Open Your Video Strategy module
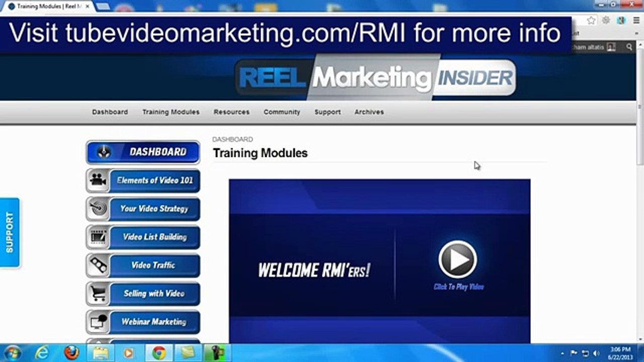This screenshot has height=362, width=644. click(143, 209)
